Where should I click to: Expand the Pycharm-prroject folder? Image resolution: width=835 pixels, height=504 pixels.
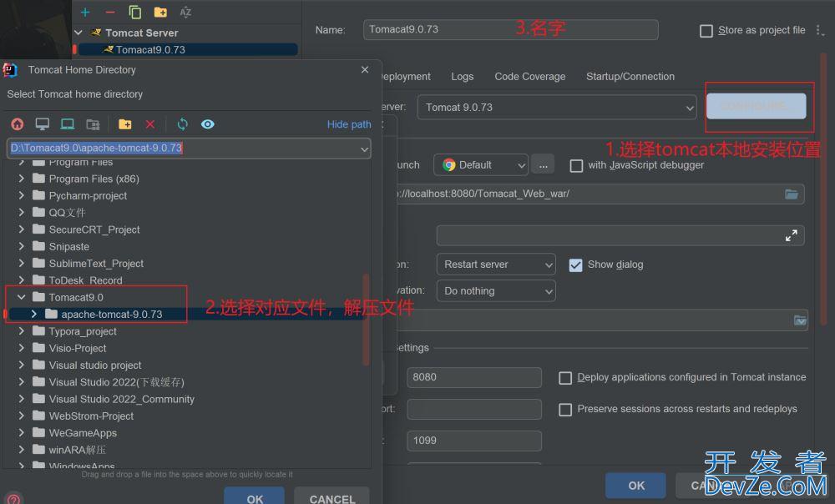(x=22, y=195)
